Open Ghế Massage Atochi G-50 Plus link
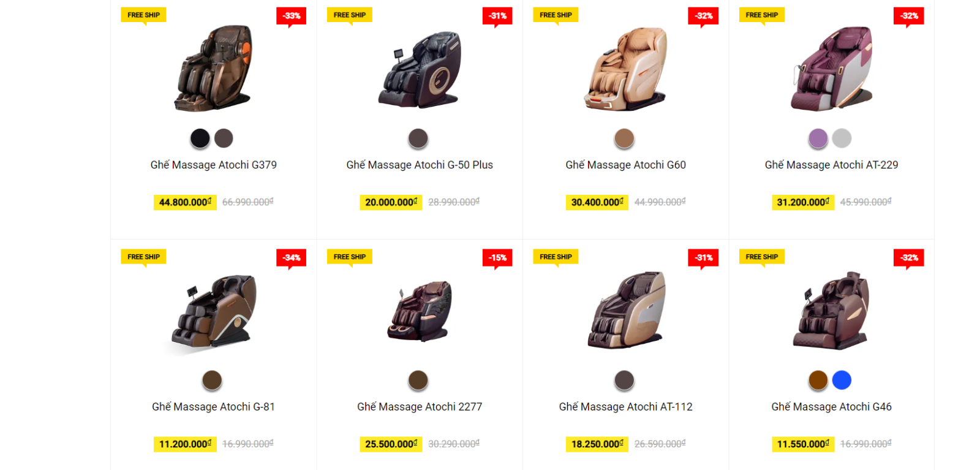This screenshot has width=980, height=470. tap(420, 165)
